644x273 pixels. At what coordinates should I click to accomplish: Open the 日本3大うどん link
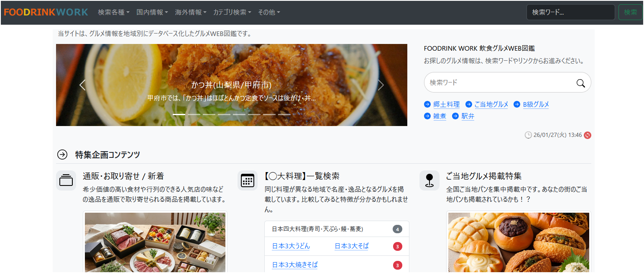pyautogui.click(x=291, y=246)
